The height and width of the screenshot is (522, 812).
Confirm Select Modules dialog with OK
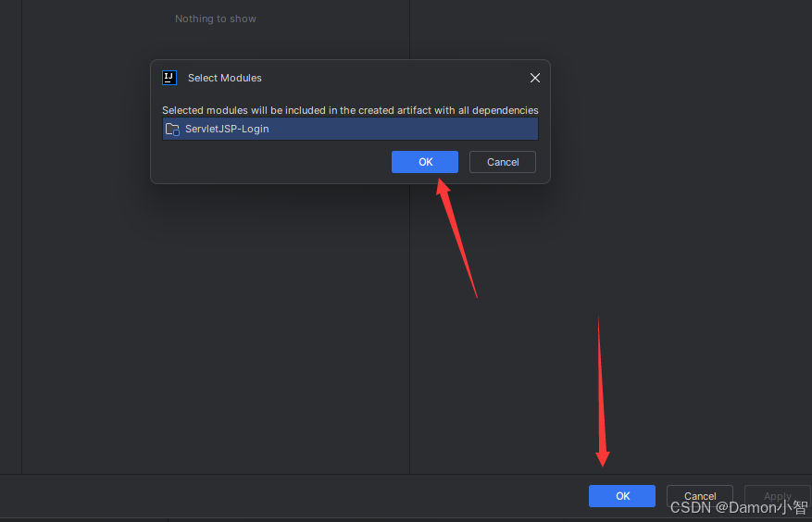[425, 162]
